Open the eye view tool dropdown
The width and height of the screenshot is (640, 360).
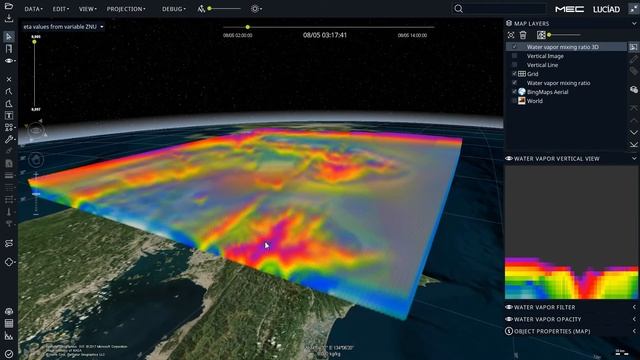point(10,61)
